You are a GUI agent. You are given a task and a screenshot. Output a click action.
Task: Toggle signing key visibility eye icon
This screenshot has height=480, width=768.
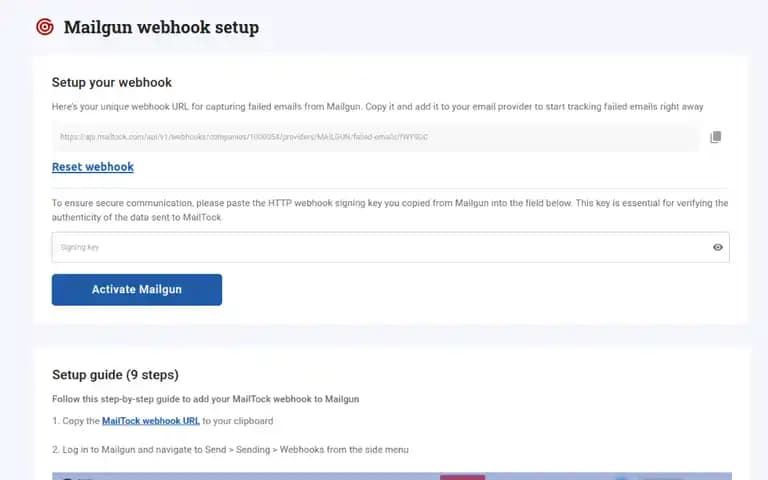[718, 247]
